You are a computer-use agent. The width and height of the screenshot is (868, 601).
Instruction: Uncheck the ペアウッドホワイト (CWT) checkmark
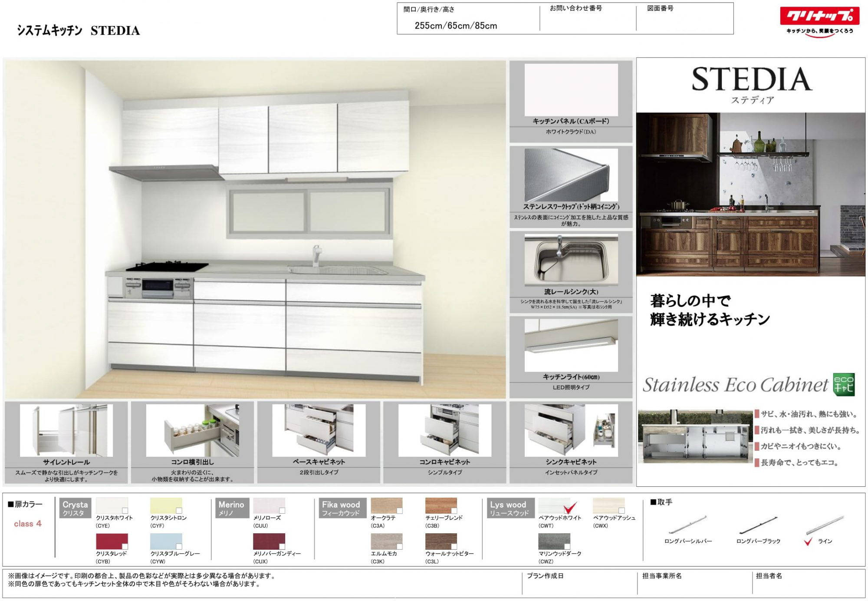pyautogui.click(x=569, y=508)
